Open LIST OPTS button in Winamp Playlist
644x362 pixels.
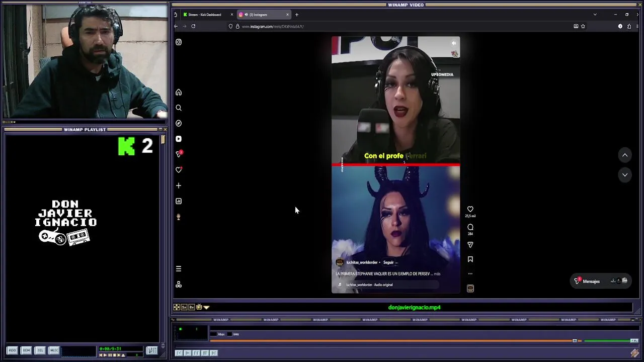tap(152, 350)
